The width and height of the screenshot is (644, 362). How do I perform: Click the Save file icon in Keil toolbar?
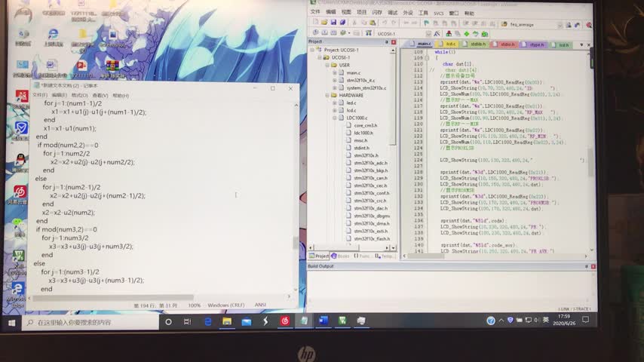pyautogui.click(x=332, y=23)
